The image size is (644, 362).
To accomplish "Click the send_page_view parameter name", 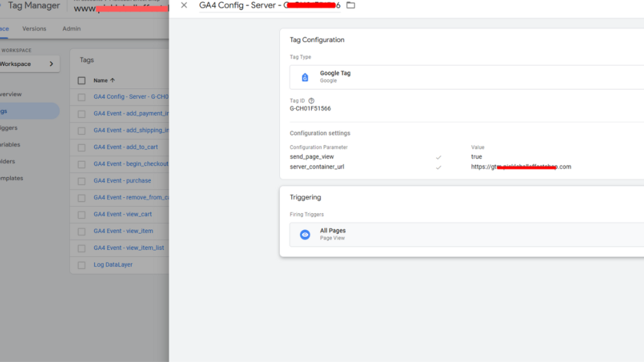I will tap(312, 156).
